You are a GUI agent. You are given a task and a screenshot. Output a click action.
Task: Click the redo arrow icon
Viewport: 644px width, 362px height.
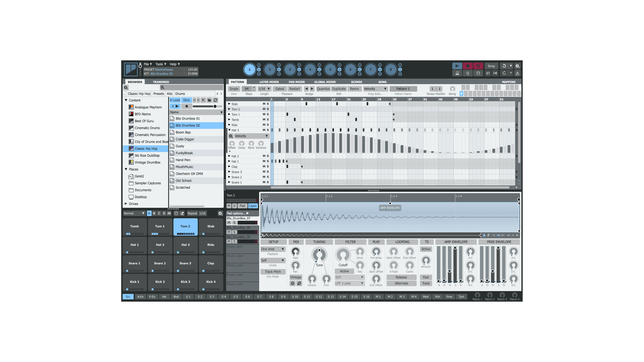point(504,73)
